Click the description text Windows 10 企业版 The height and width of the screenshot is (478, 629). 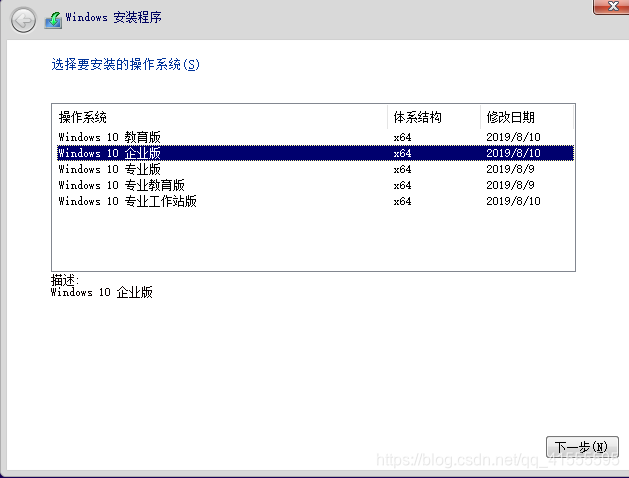tap(101, 292)
